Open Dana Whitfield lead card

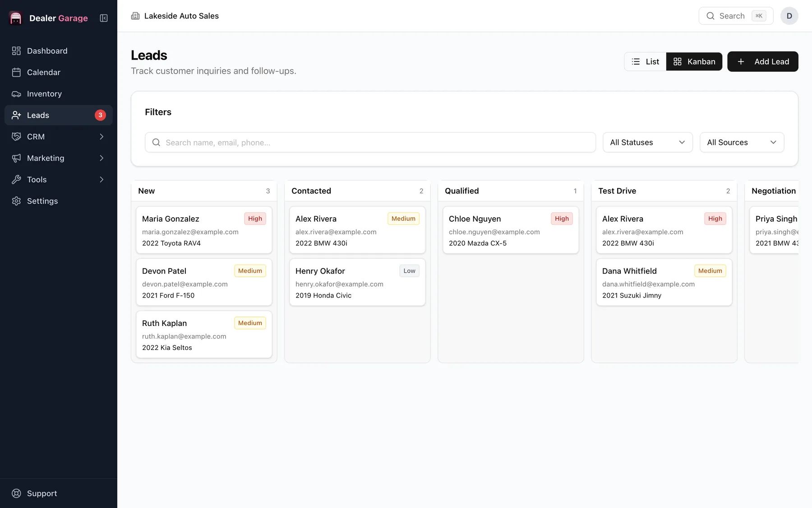pyautogui.click(x=664, y=282)
